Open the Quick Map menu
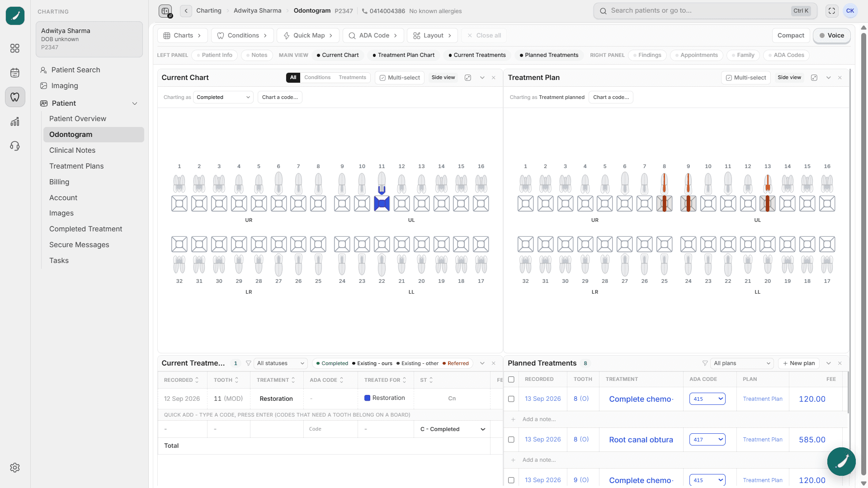This screenshot has height=488, width=868. tap(308, 36)
